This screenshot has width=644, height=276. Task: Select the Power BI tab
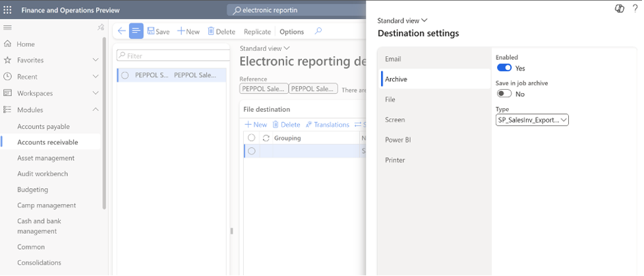click(x=435, y=140)
